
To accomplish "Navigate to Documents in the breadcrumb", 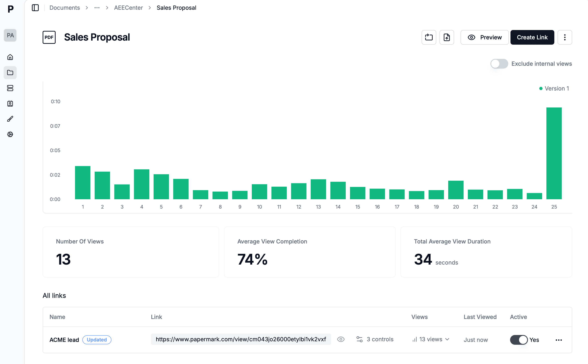I will [65, 8].
